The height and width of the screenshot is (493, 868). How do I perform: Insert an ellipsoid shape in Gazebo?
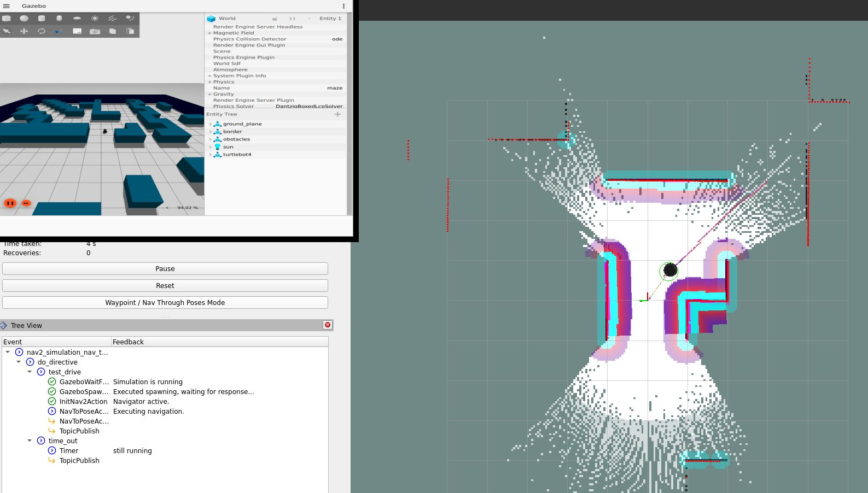click(77, 18)
